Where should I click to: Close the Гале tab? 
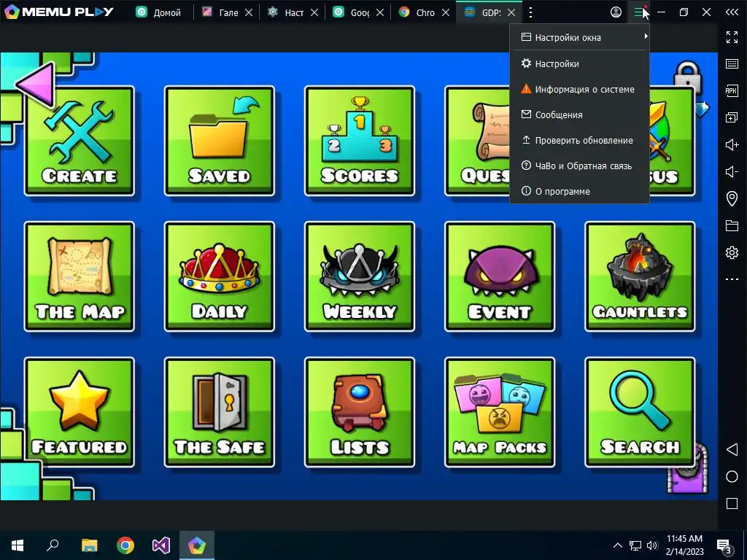click(x=249, y=12)
